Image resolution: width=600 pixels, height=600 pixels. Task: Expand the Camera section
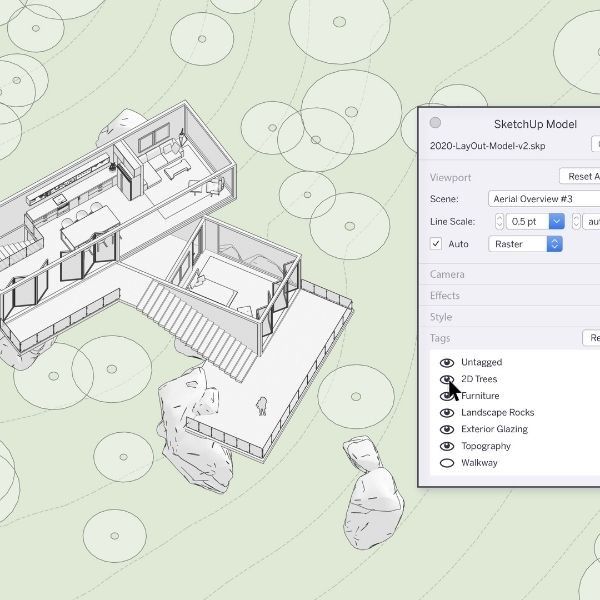pos(447,274)
